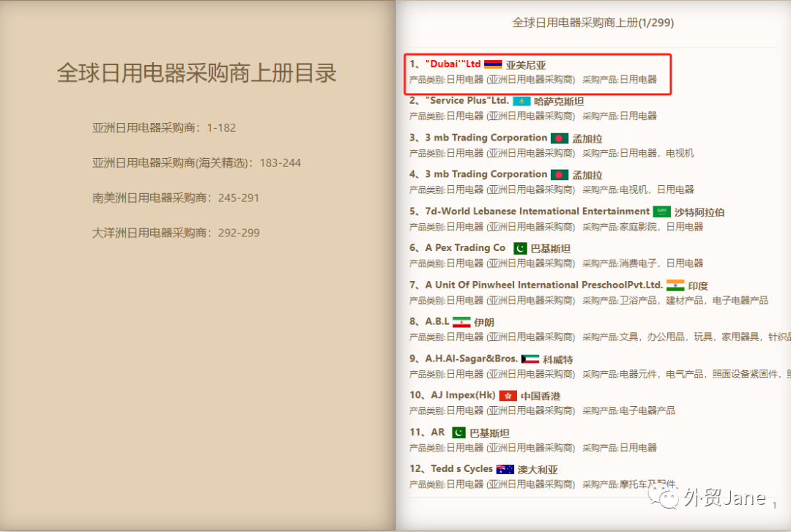Image resolution: width=791 pixels, height=532 pixels.
Task: Click 采购产品:卫浴产品，建材产品，电子电器产品 text
Action: pos(675,301)
